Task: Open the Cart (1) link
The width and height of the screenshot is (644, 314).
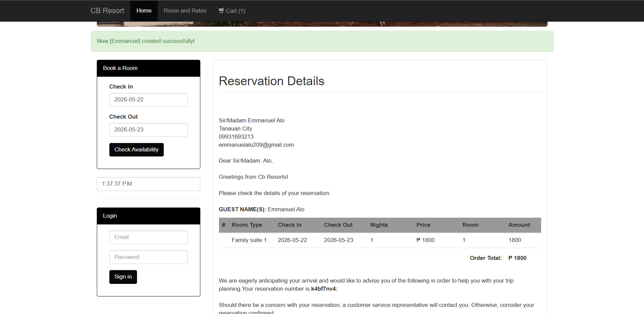Action: coord(232,11)
